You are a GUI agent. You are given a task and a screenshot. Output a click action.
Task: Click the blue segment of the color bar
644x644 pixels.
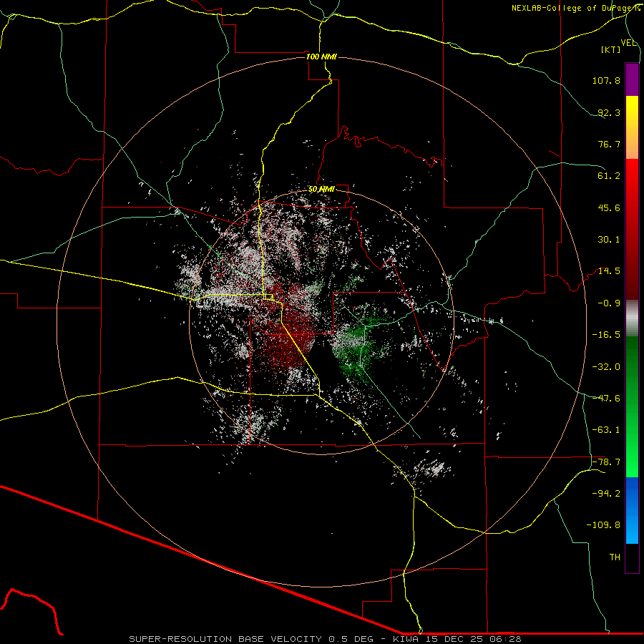pos(632,510)
